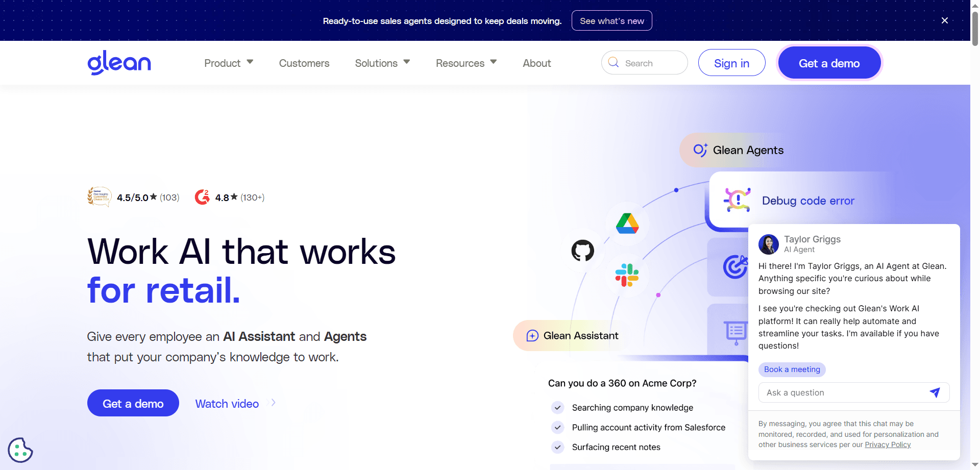Click the Slack integration icon
Viewport: 980px width, 470px height.
(628, 276)
